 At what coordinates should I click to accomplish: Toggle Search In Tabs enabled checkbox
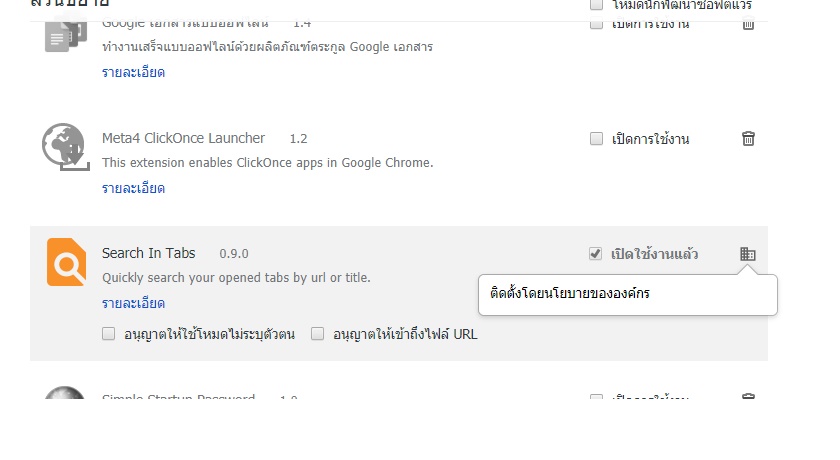(595, 254)
